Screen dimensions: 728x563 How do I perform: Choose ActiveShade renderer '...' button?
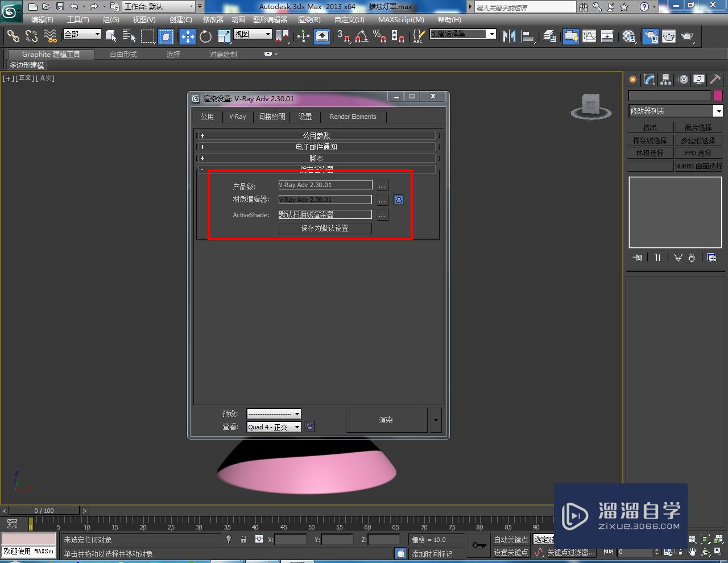382,215
